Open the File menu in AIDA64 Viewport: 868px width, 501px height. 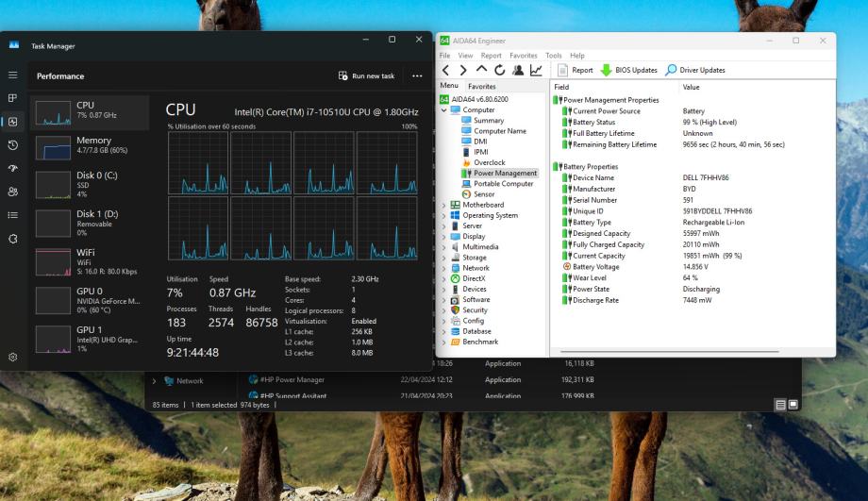[444, 56]
